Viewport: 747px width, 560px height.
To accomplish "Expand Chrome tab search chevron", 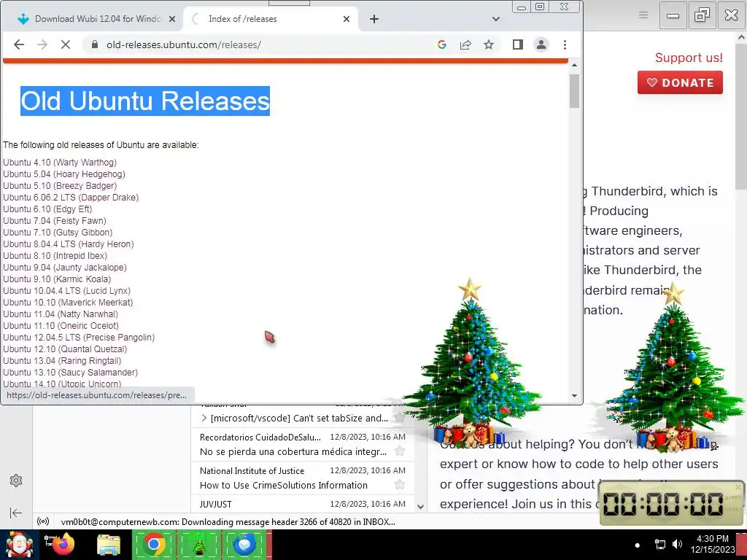I will 496,19.
